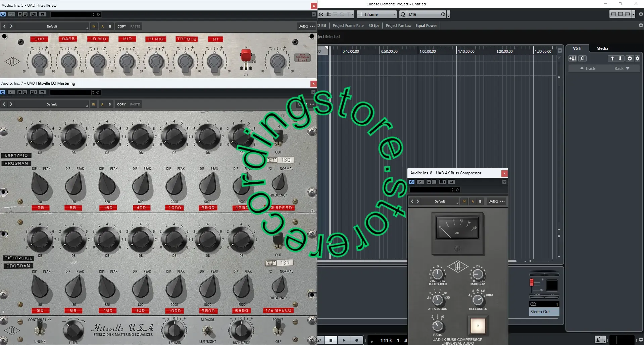Show the lower zone in the Cubase project window
The image size is (644, 345).
tap(621, 14)
